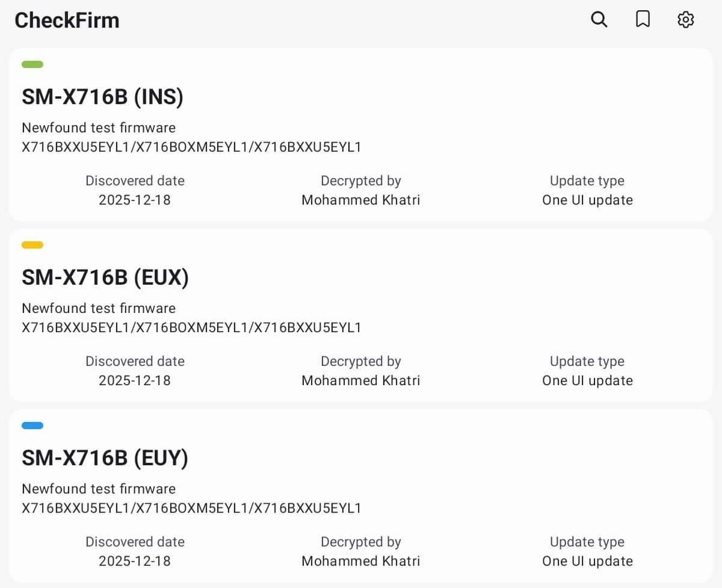Open the SM-X716B (INS) firmware entry
This screenshot has height=588, width=722.
102,97
